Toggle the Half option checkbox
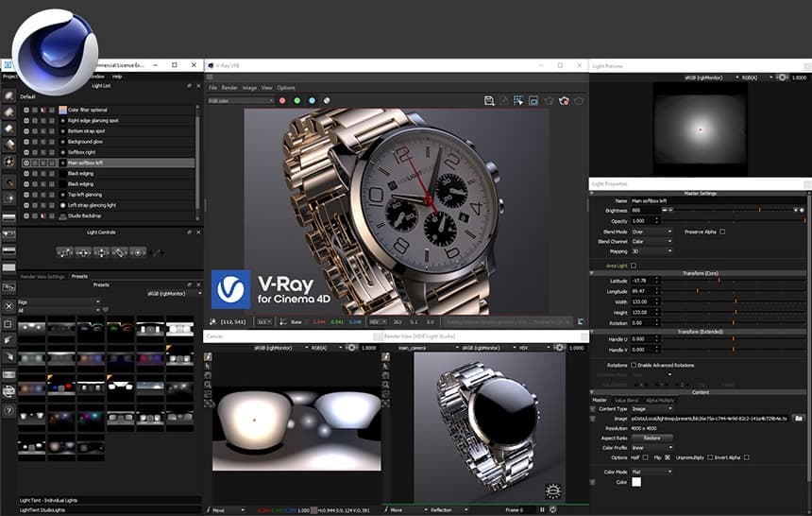 point(645,457)
